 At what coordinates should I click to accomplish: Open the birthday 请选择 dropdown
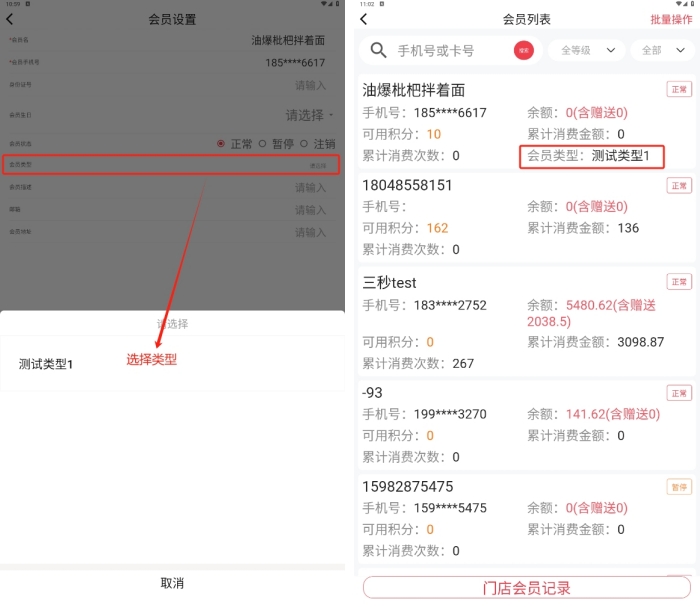310,115
